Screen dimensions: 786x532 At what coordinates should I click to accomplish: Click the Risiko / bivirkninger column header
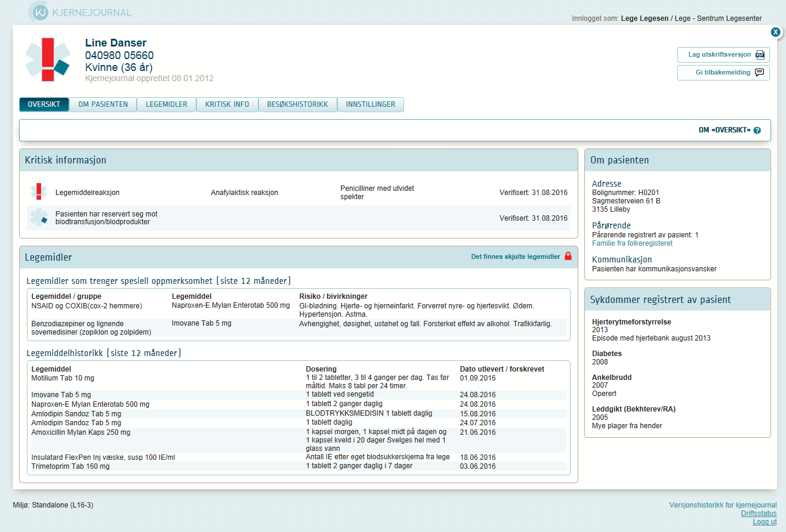[x=333, y=296]
